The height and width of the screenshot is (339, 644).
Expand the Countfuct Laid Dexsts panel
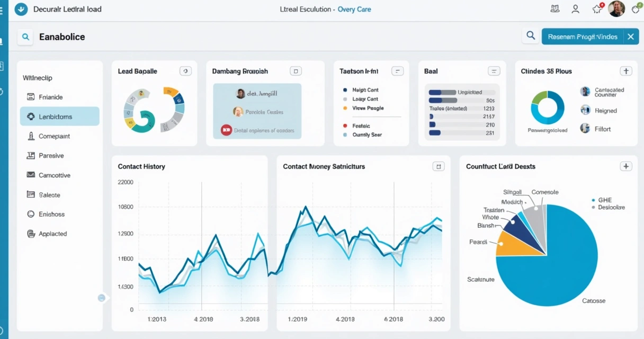[x=626, y=166]
